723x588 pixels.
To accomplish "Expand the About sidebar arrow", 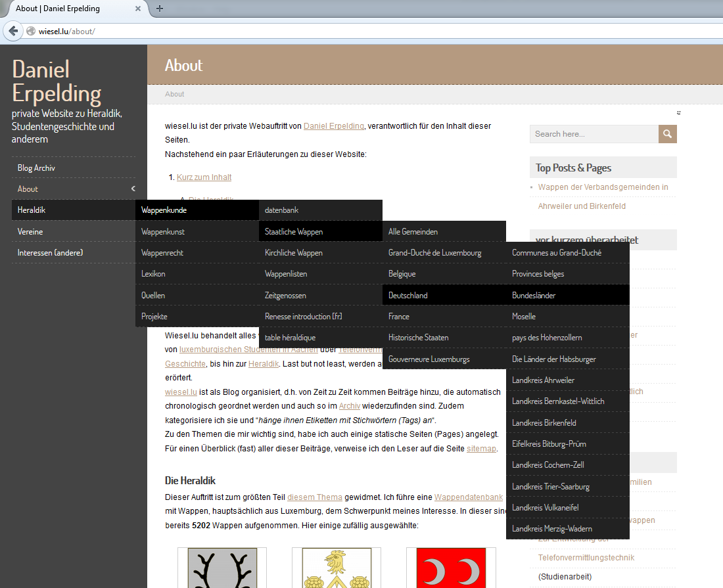I will click(x=133, y=189).
